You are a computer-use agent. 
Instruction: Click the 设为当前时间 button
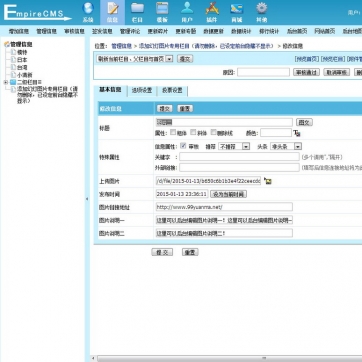[229, 194]
